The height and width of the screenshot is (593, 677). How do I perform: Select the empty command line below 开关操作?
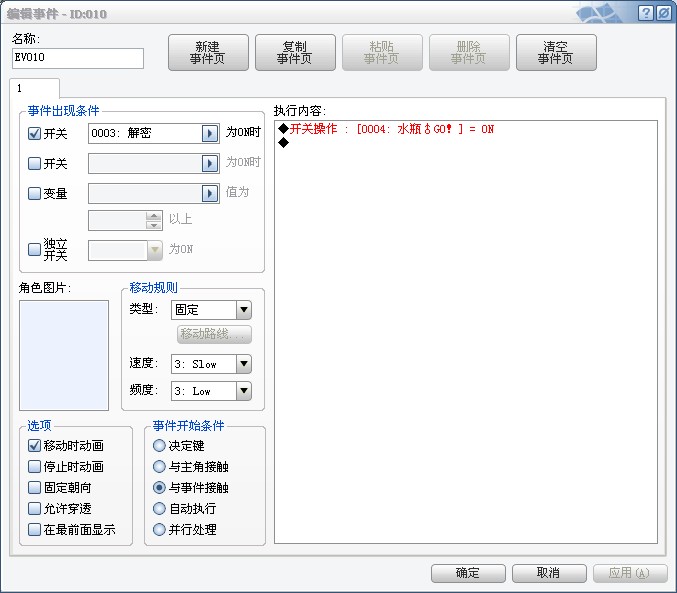pyautogui.click(x=465, y=143)
